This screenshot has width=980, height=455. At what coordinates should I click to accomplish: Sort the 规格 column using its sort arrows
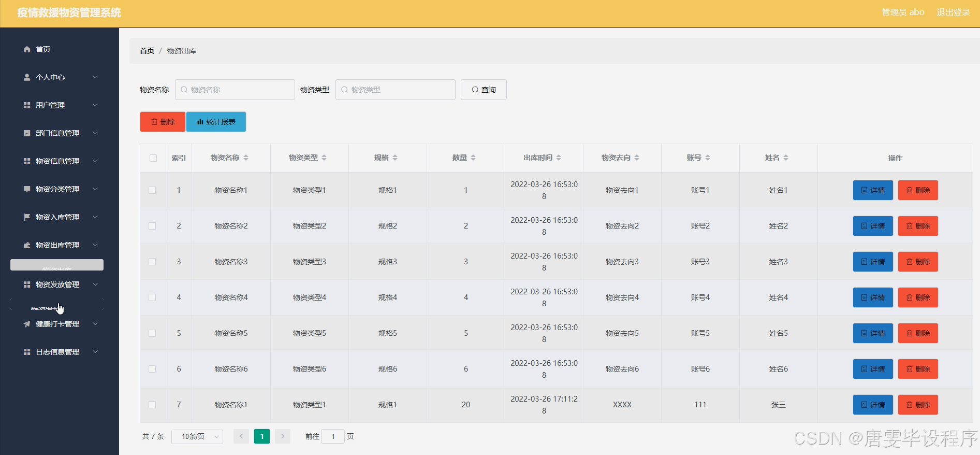[x=395, y=158]
